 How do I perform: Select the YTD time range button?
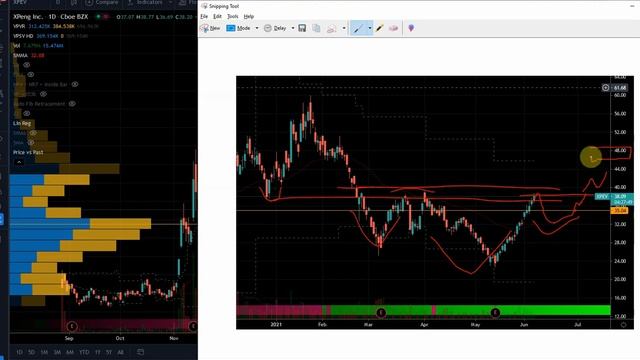pyautogui.click(x=84, y=352)
